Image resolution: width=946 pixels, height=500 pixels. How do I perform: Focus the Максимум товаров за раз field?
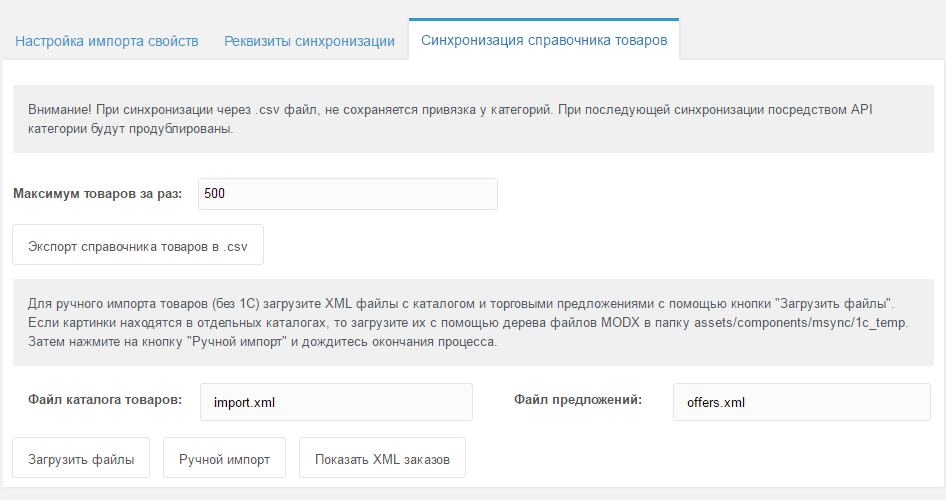[x=348, y=194]
